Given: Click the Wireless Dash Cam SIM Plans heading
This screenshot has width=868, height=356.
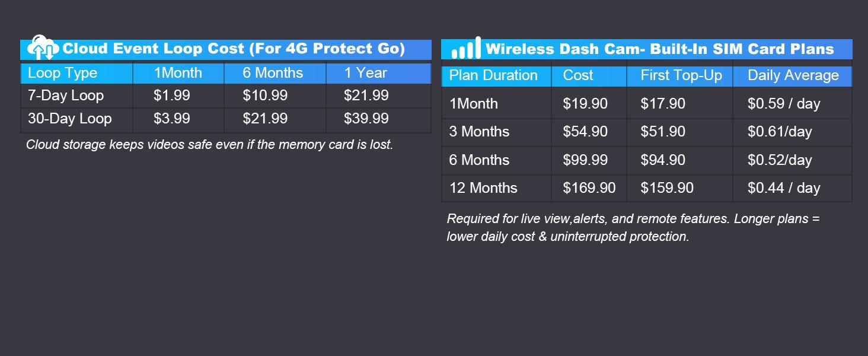Looking at the screenshot, I should [659, 49].
